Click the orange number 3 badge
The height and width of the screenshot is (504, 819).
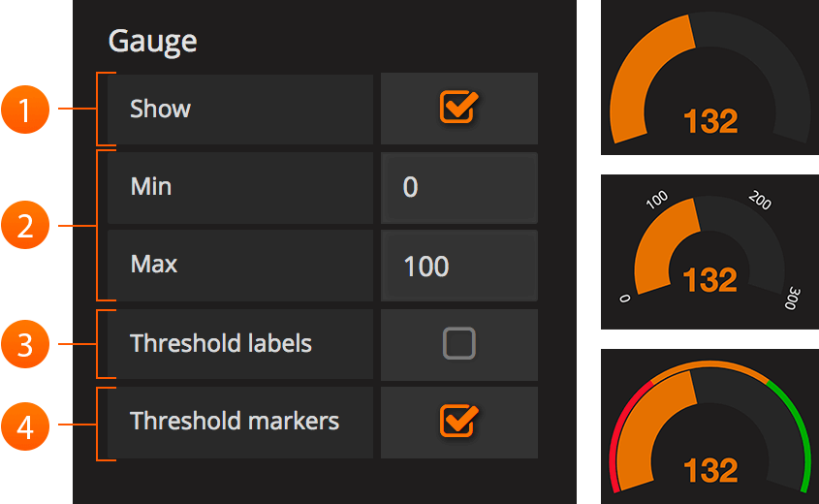(25, 343)
